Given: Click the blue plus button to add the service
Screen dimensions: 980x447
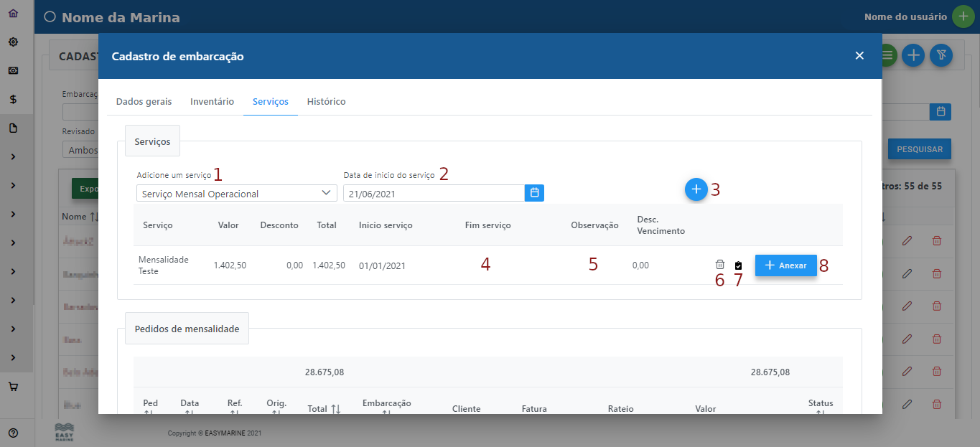Looking at the screenshot, I should pyautogui.click(x=695, y=190).
